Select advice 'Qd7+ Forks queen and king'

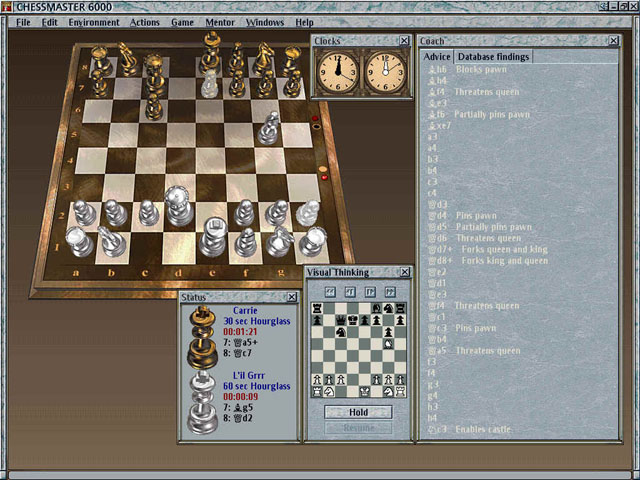coord(487,249)
